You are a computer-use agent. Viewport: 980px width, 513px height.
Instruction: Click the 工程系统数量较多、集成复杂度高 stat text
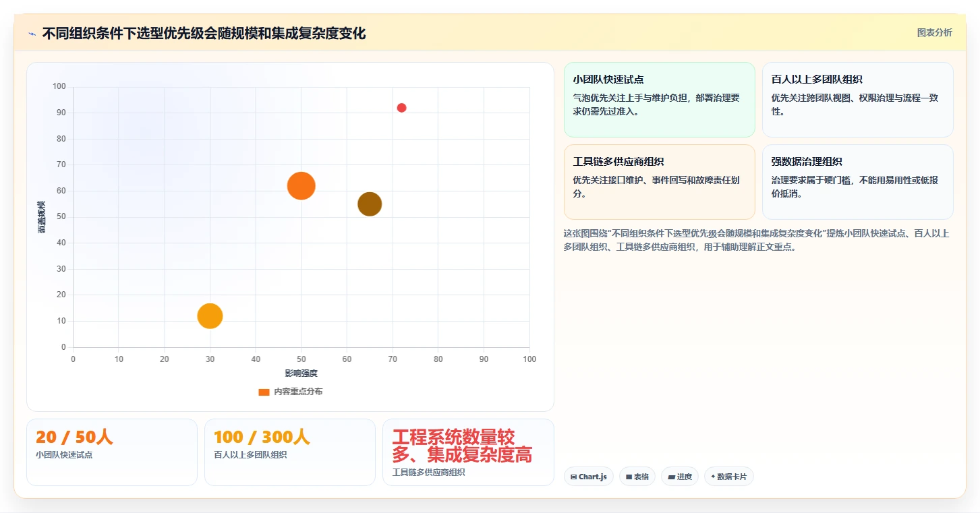[x=462, y=446]
